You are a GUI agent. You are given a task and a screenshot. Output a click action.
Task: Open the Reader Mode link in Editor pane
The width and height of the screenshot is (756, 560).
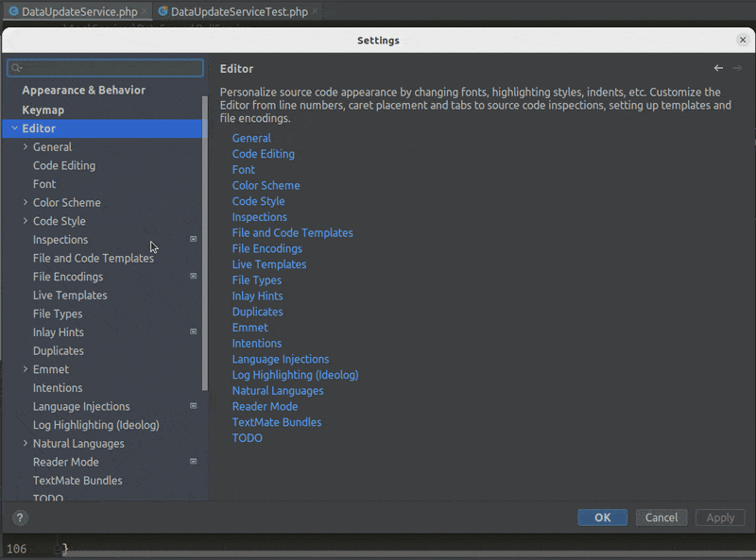(265, 406)
